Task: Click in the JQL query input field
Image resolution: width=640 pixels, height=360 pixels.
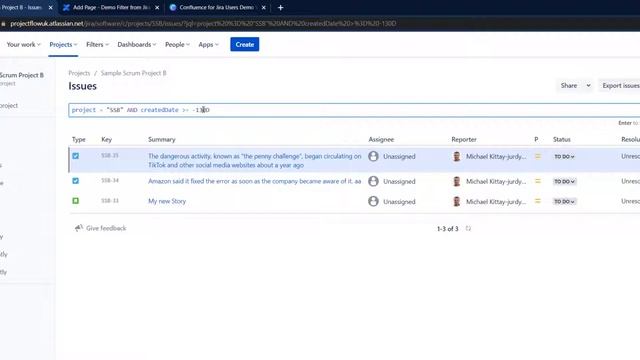Action: click(x=354, y=110)
